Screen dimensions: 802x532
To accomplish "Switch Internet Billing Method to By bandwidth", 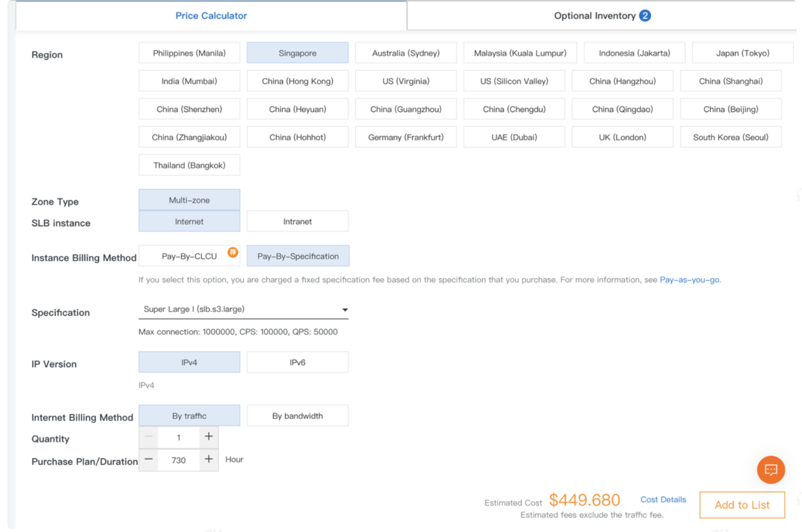I will click(297, 415).
